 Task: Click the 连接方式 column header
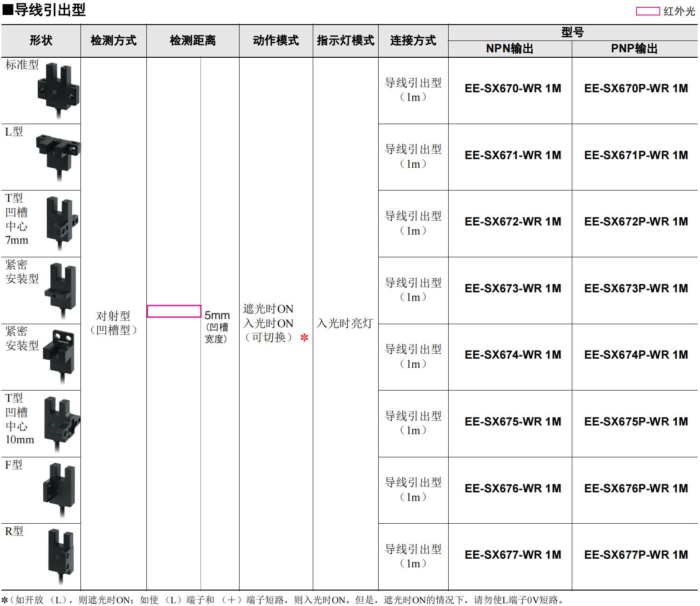413,40
